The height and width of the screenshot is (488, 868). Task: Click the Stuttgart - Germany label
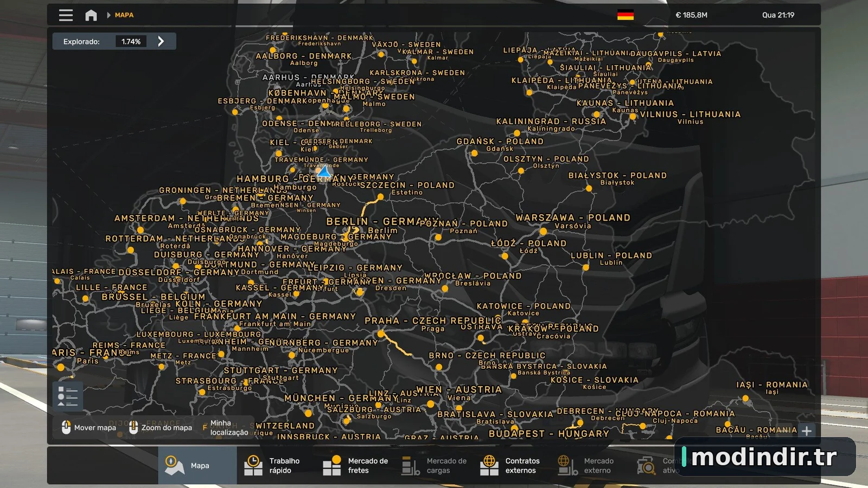[280, 370]
